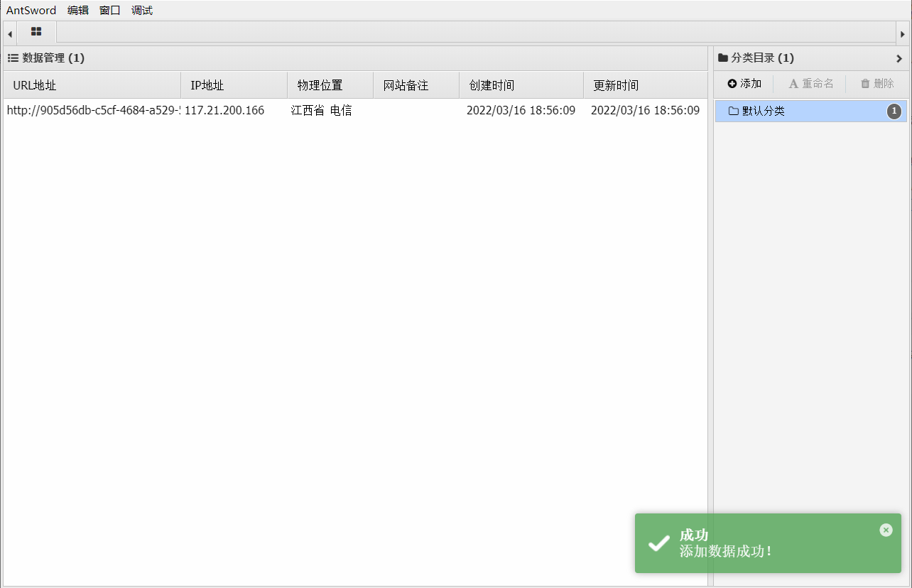Click the right tab navigation arrow
The image size is (912, 588).
[x=903, y=33]
